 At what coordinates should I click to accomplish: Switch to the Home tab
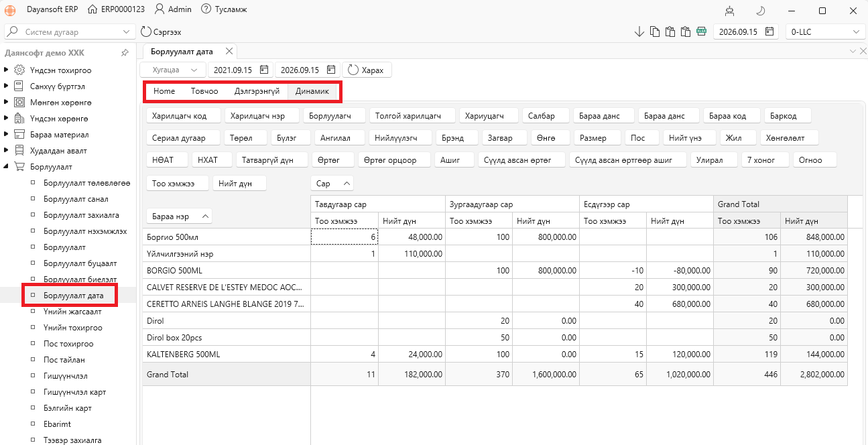[x=164, y=91]
